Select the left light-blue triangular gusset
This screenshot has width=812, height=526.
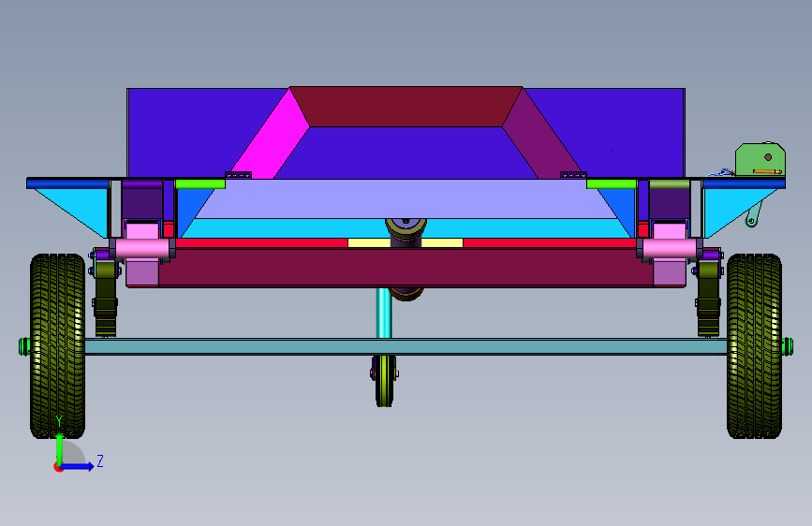pyautogui.click(x=78, y=207)
